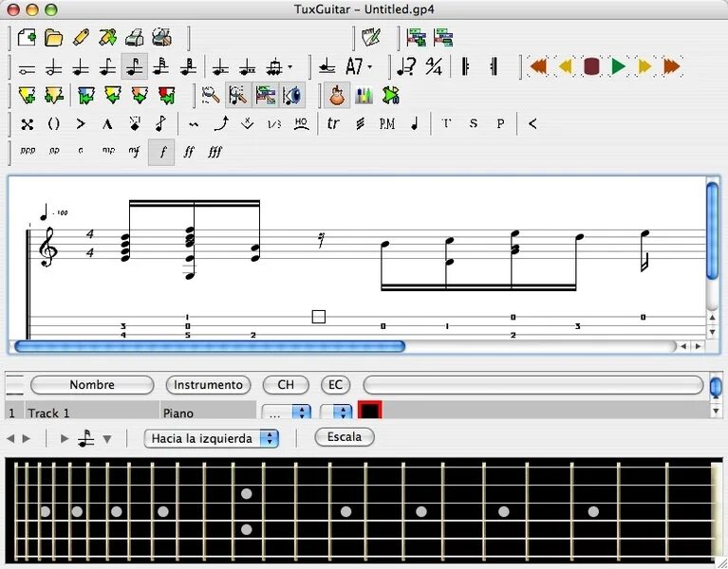The image size is (728, 569).
Task: Apply trill tr effect
Action: [x=333, y=124]
